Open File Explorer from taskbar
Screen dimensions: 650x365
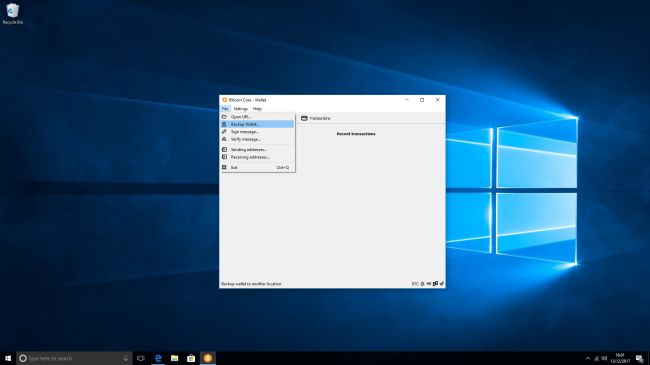(x=175, y=358)
